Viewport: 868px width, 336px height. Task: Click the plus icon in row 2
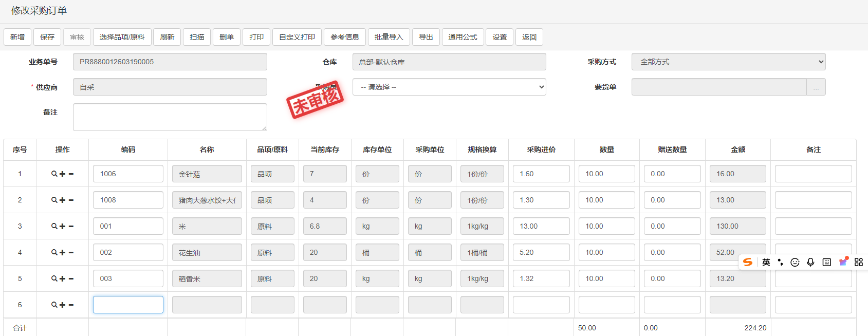(63, 200)
